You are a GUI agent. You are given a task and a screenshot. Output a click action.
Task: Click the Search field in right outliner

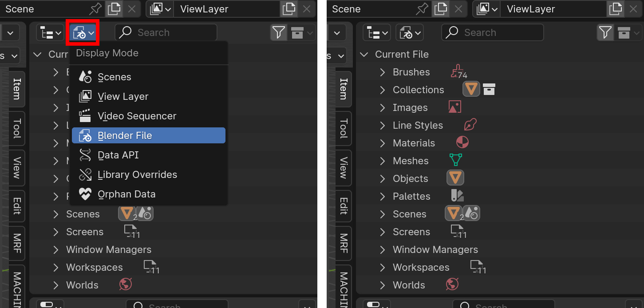(x=493, y=32)
